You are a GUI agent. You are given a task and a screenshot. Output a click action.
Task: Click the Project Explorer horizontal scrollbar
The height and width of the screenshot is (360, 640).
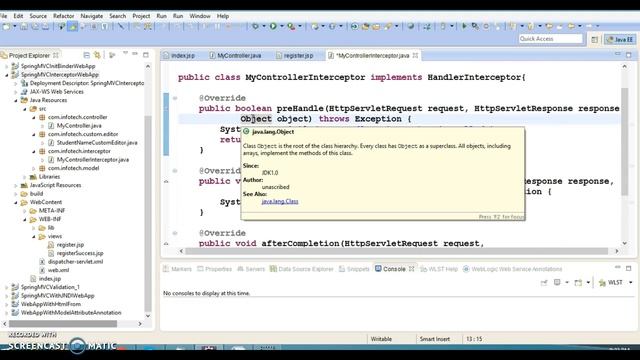[x=63, y=324]
